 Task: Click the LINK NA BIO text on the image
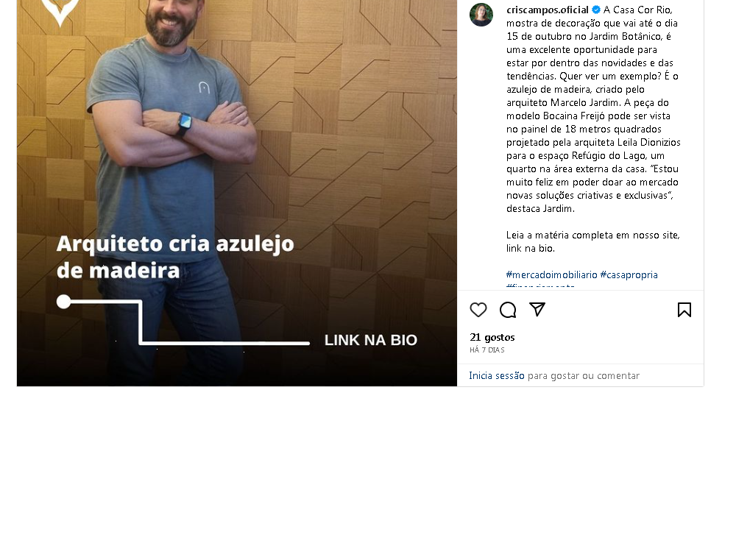371,340
